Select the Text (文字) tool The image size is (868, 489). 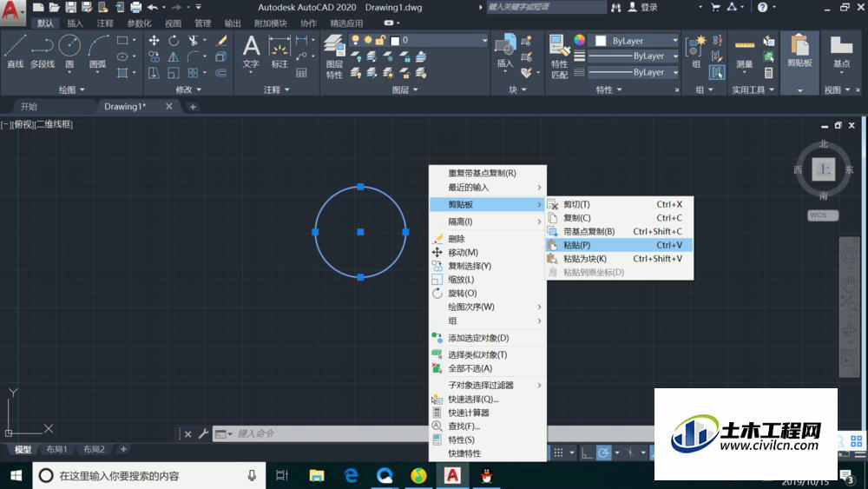click(x=251, y=51)
